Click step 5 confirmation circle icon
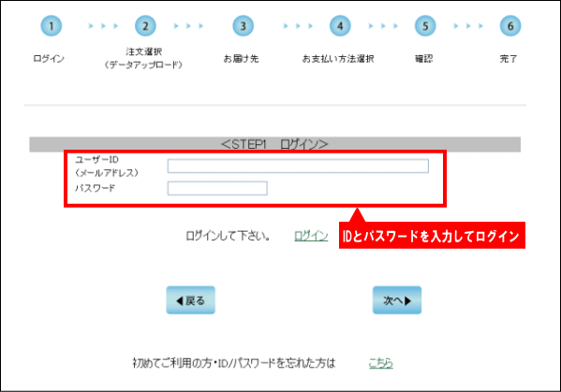 click(425, 26)
